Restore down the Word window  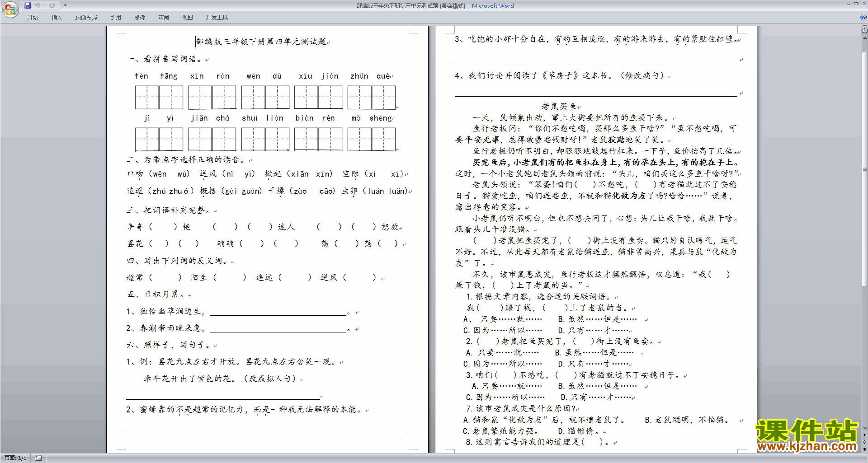[x=856, y=4]
